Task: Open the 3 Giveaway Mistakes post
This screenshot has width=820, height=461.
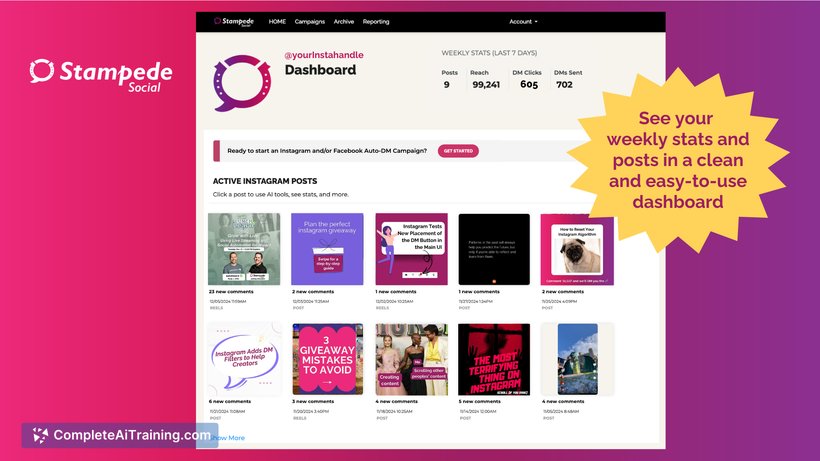Action: click(x=327, y=359)
